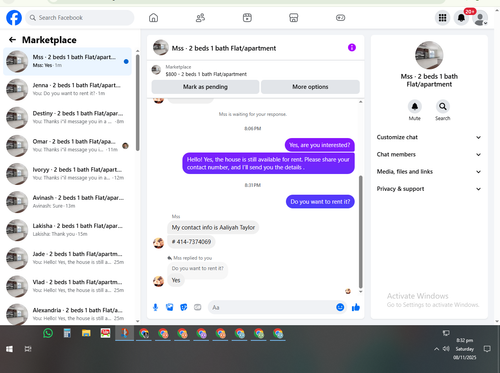Open Jenna conversation in chat list
Viewport: 500px width, 373px height.
[68, 89]
